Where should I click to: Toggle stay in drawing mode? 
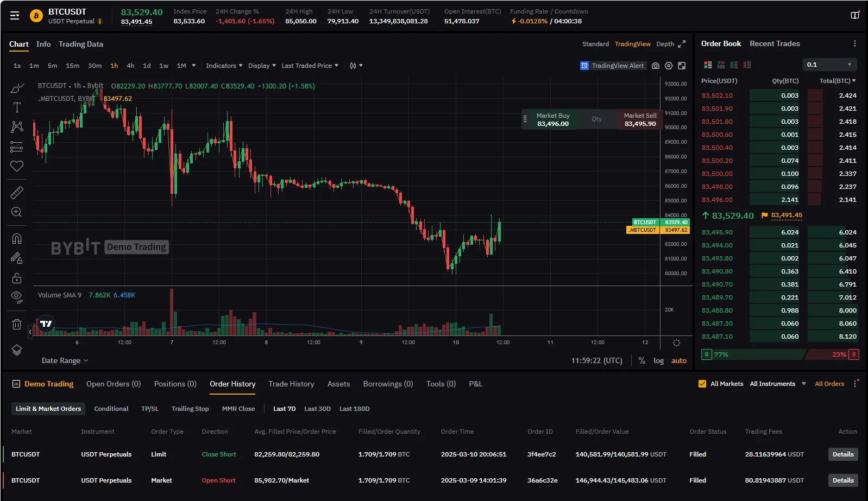pos(17,258)
